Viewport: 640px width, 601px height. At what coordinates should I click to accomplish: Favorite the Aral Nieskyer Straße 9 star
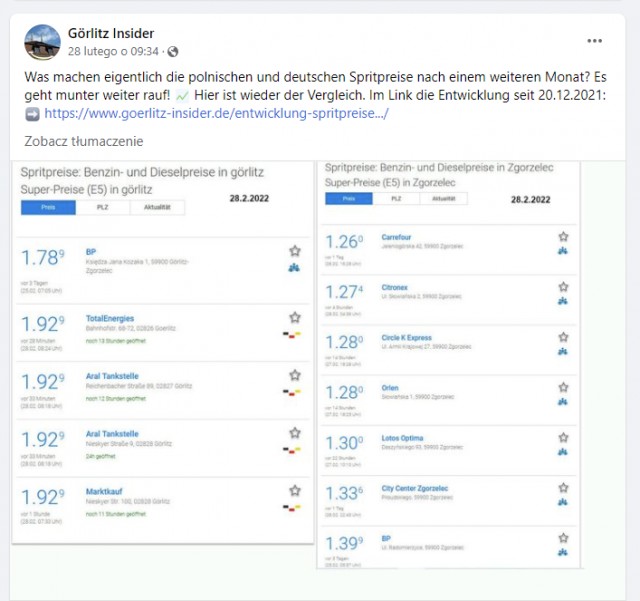click(x=295, y=432)
